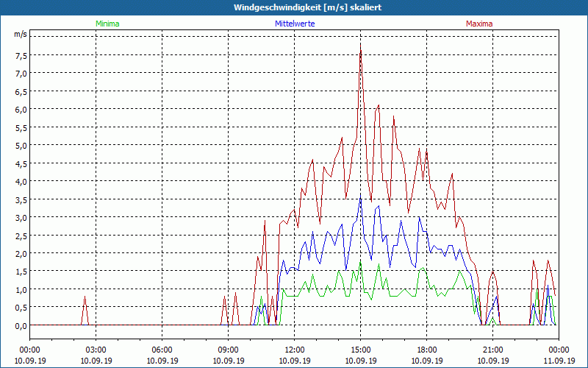Click the '11.09.19' date label
Viewport: 588px width, 368px height.
click(x=559, y=361)
